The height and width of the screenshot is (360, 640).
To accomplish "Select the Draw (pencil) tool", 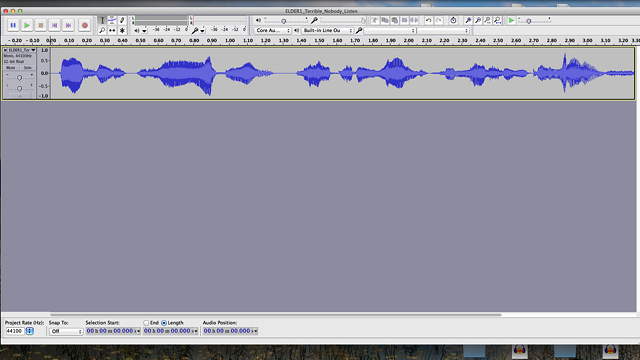I will pos(122,20).
